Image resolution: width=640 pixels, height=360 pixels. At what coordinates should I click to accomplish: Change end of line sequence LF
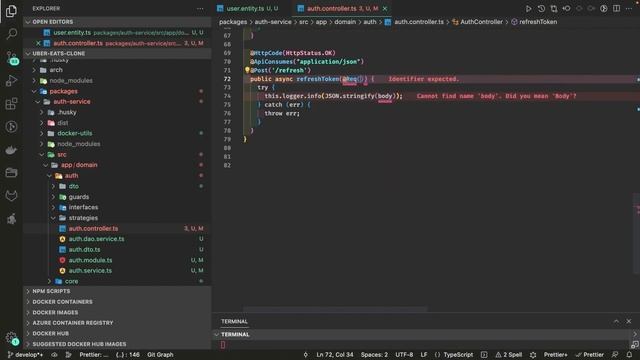coord(424,355)
